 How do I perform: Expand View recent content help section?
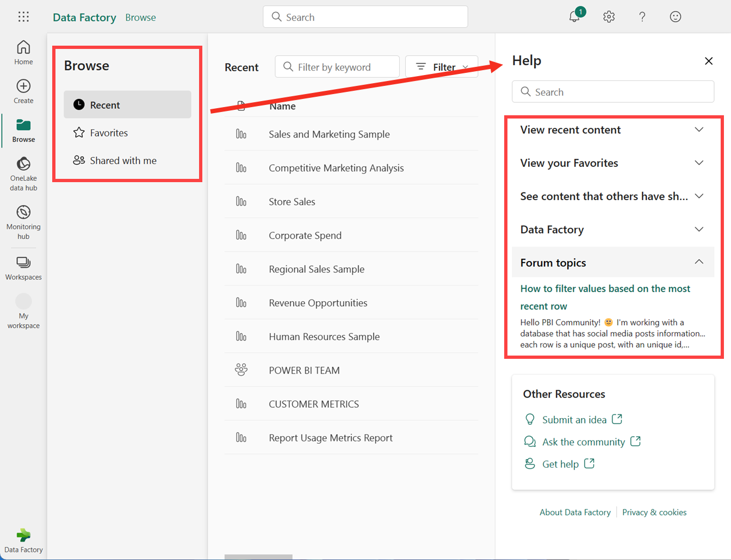613,130
